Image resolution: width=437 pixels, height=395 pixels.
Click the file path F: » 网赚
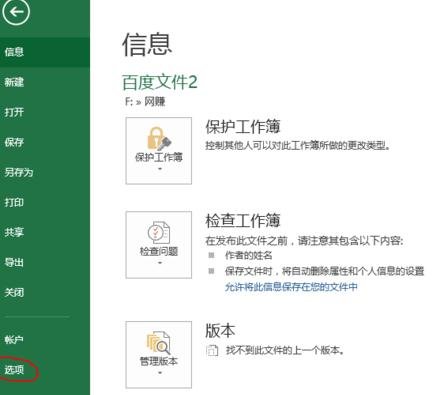coord(145,101)
